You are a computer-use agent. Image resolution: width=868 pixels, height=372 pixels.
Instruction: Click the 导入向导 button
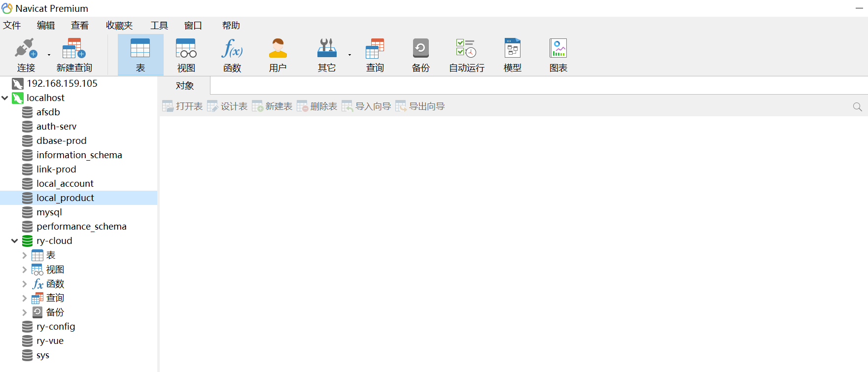click(366, 106)
